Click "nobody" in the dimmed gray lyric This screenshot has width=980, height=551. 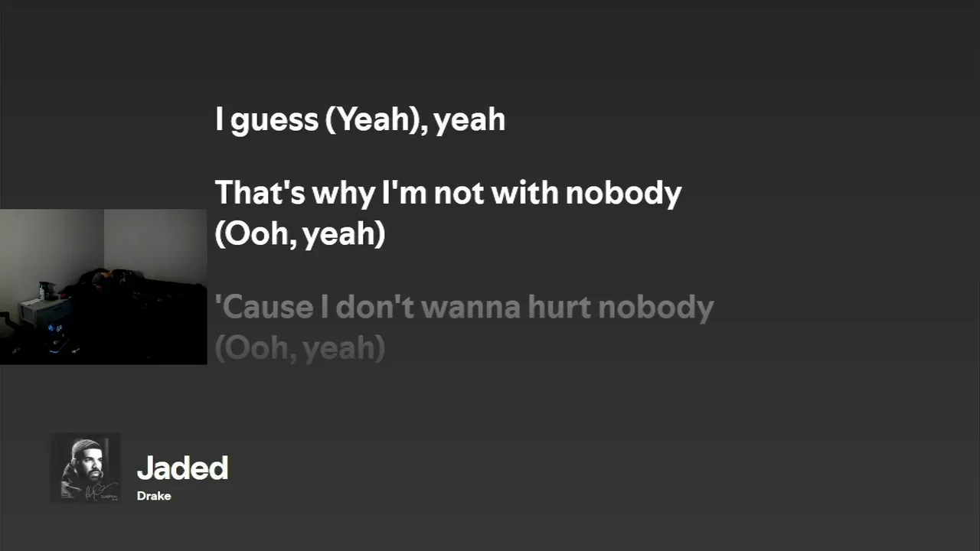[655, 308]
